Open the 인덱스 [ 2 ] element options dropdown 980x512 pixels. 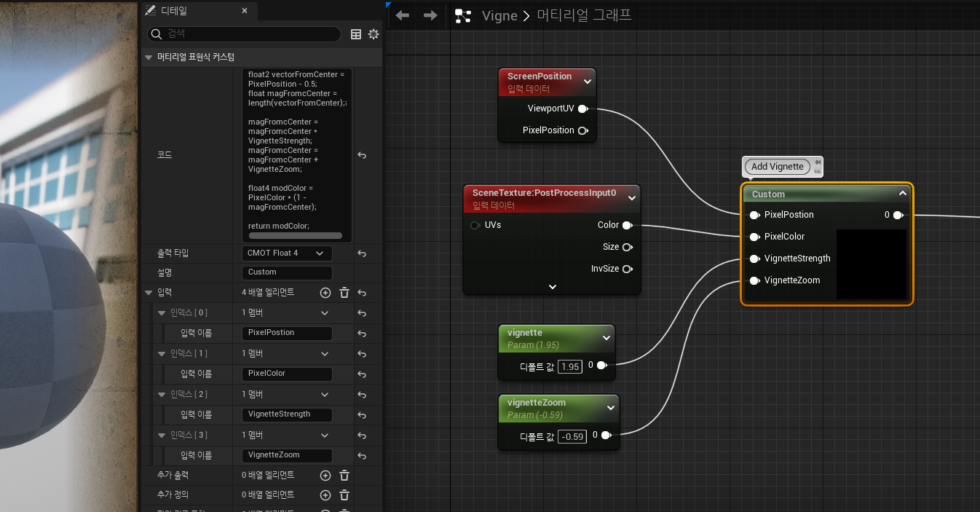point(325,395)
